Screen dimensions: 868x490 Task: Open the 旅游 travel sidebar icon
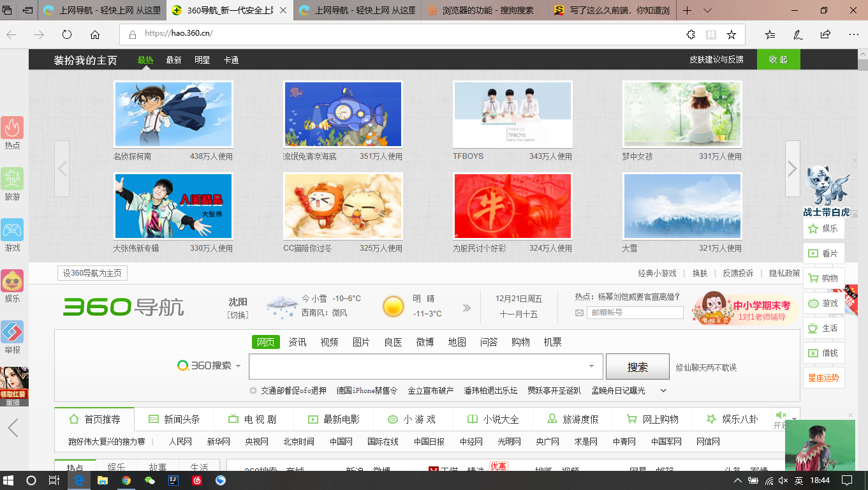tap(12, 179)
